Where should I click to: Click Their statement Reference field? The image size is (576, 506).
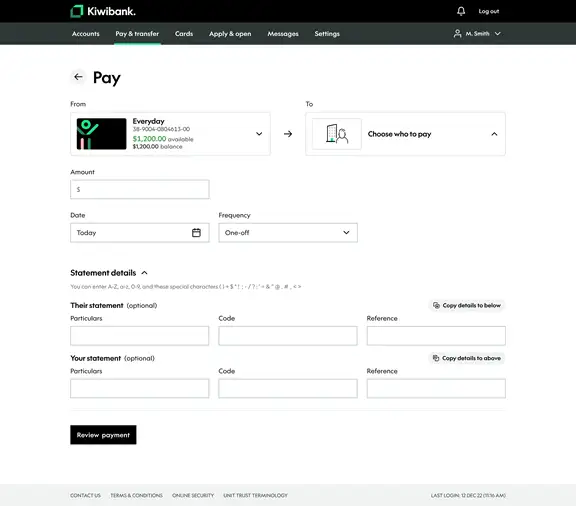[x=436, y=335]
